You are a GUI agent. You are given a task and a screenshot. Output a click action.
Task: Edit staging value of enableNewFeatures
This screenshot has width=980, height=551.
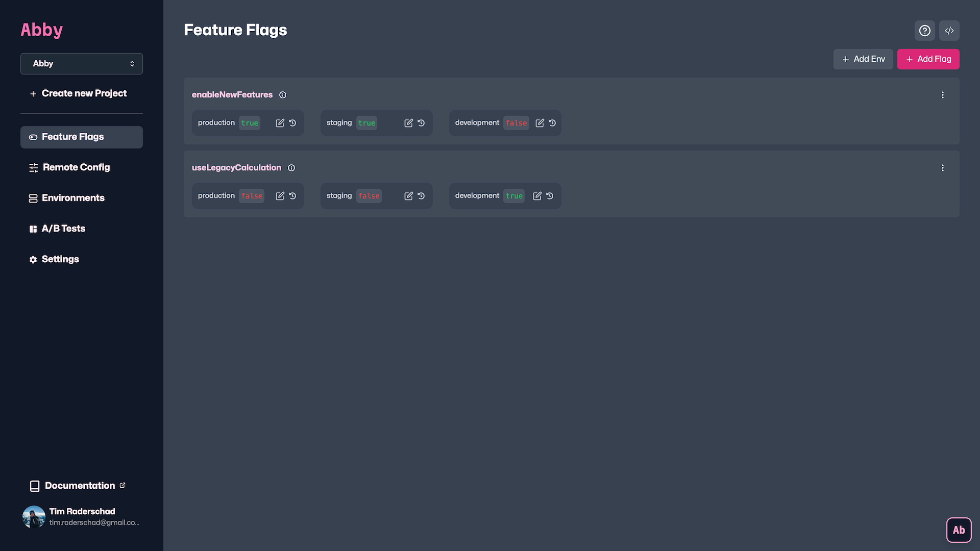click(408, 123)
